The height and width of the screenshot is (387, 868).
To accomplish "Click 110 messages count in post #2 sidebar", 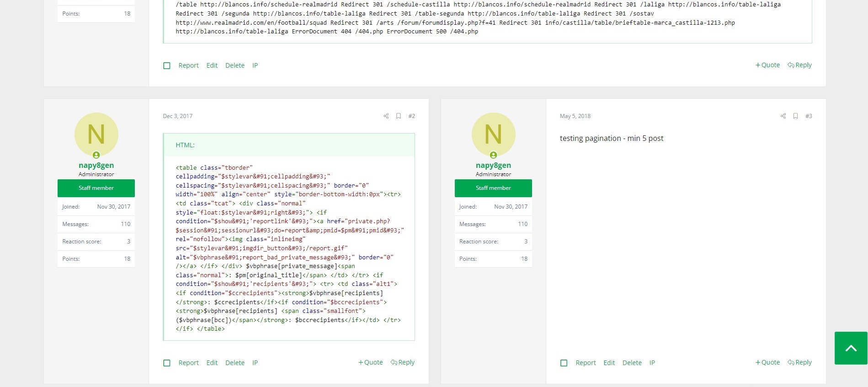I will [126, 224].
